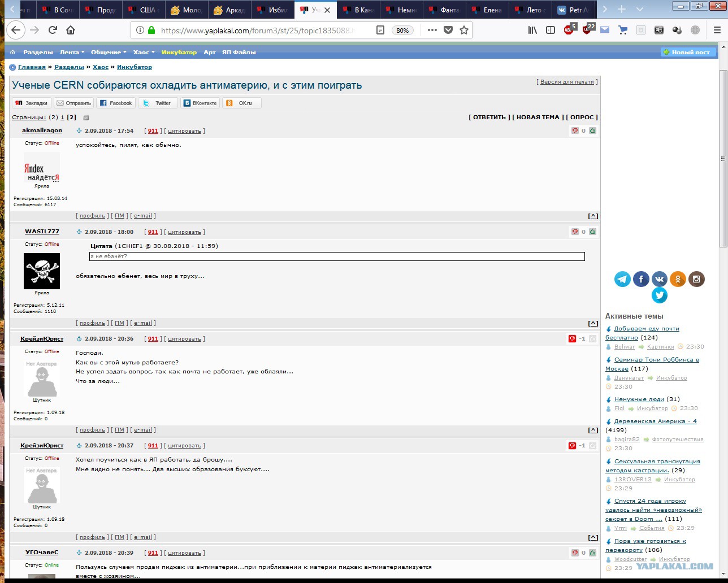Toggle reader view icon in address bar
The image size is (728, 583).
point(380,30)
